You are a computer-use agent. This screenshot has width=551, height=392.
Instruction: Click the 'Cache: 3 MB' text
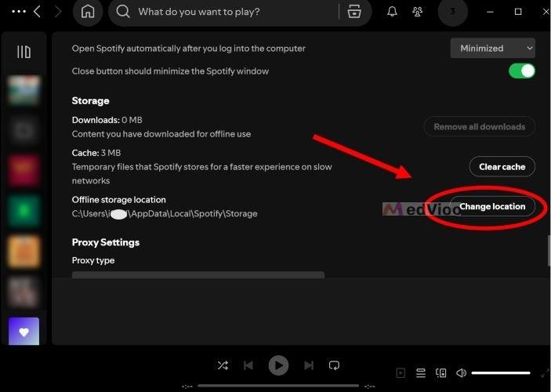coord(96,153)
